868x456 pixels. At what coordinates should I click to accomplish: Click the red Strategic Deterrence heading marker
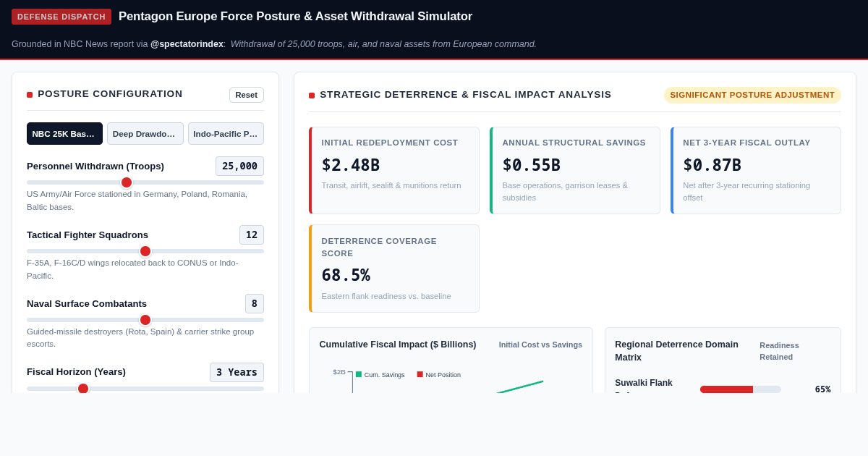click(x=312, y=96)
